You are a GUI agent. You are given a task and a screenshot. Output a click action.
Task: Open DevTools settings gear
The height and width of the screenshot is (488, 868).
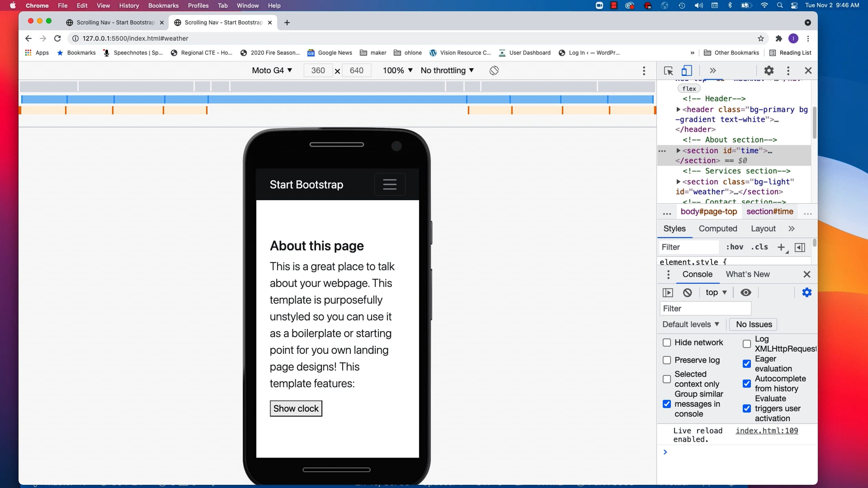pos(769,70)
